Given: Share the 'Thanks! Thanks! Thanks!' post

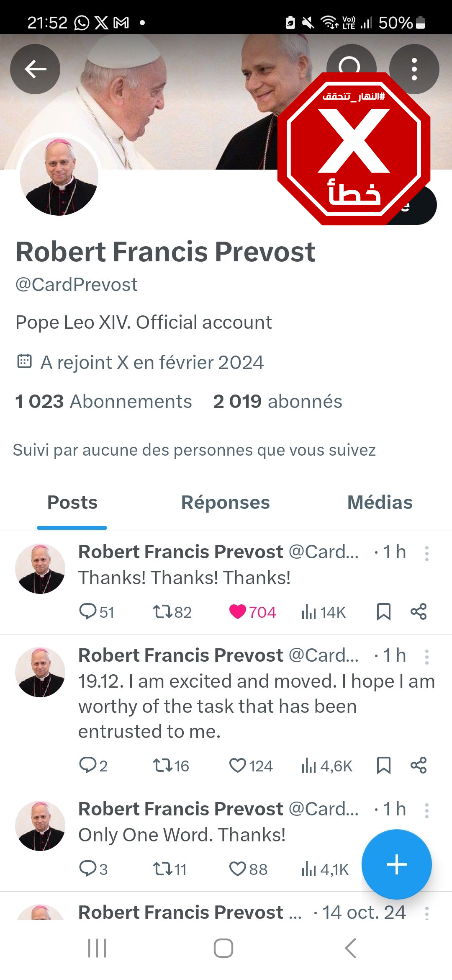Looking at the screenshot, I should [419, 612].
